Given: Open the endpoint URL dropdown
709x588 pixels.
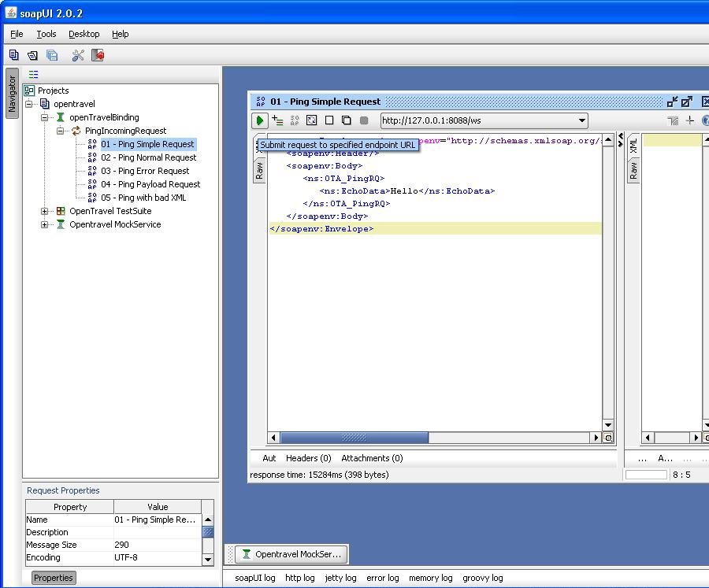Looking at the screenshot, I should (582, 120).
